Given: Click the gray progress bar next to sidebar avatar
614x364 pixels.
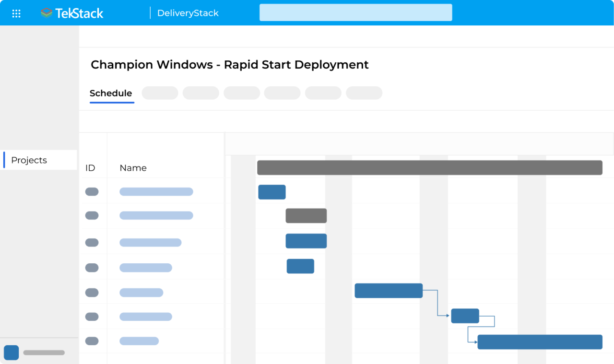Looking at the screenshot, I should [44, 352].
